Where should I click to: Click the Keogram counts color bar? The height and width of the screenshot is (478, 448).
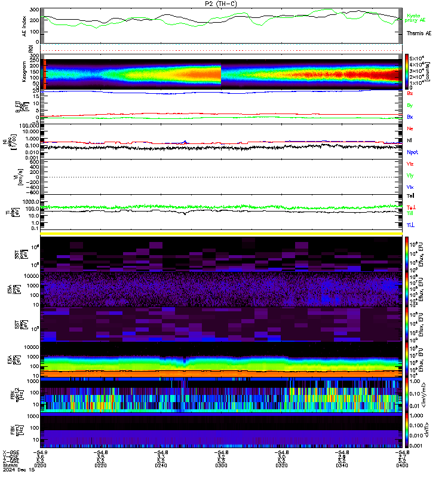point(407,72)
